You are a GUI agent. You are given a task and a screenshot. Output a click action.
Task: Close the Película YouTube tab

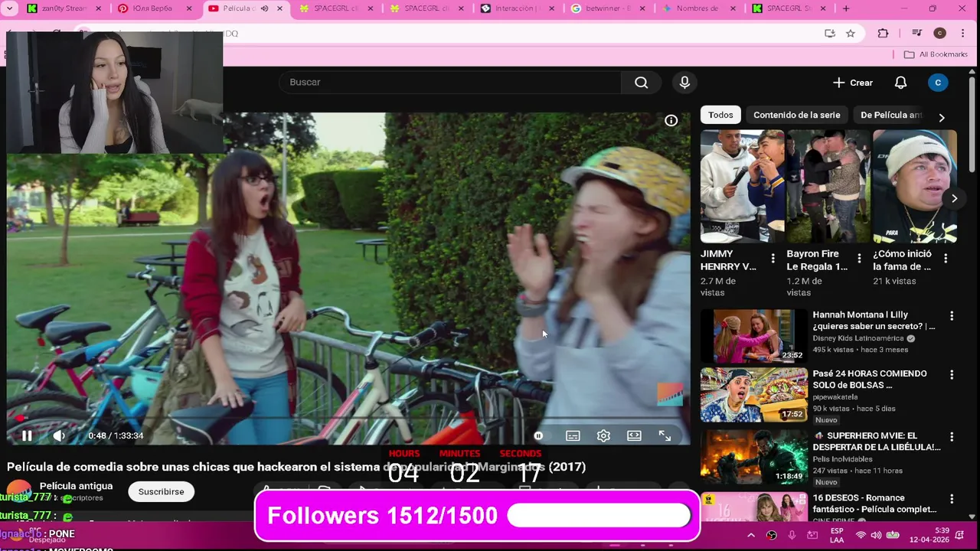(279, 8)
